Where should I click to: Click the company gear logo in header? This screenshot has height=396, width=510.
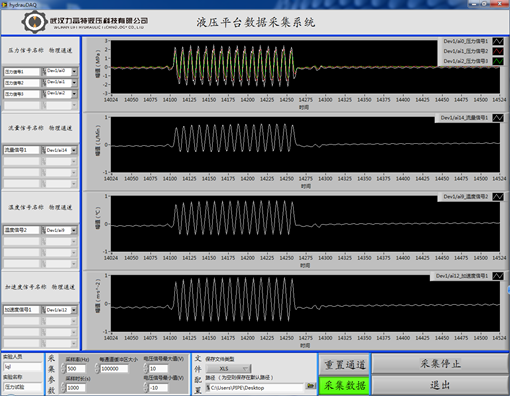34,22
